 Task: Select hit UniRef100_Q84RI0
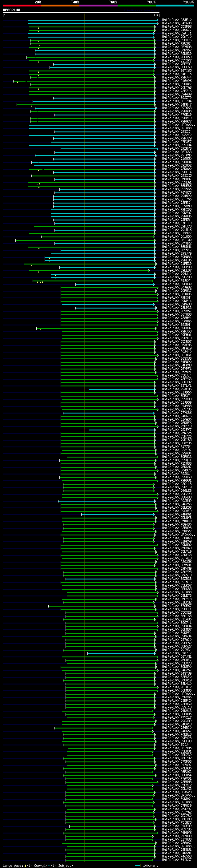[176, 728]
